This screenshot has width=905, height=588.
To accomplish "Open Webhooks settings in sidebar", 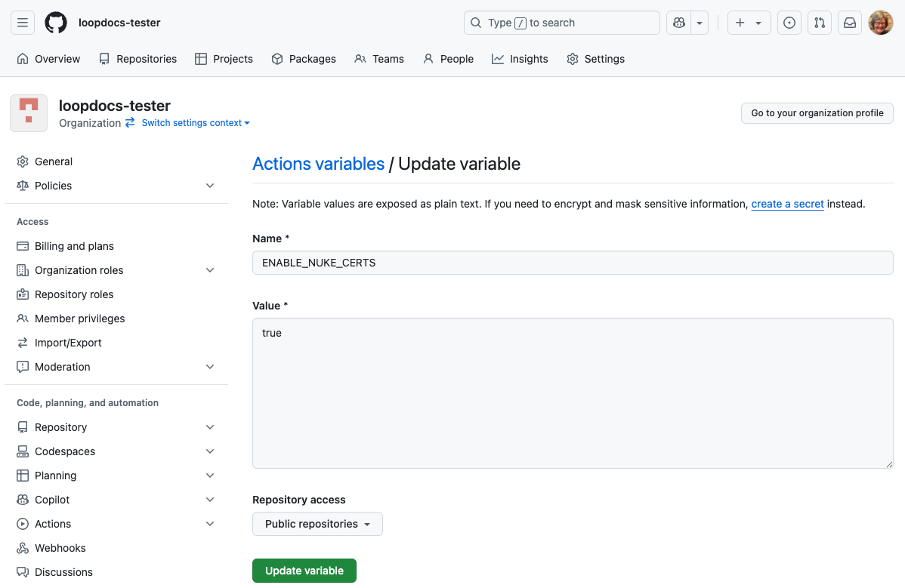I will 60,548.
